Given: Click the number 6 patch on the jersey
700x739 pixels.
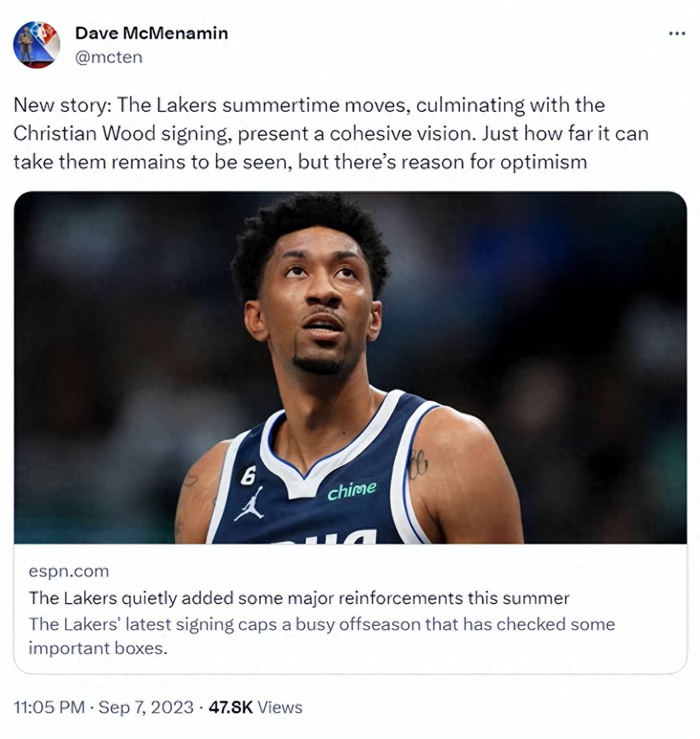Looking at the screenshot, I should 248,476.
